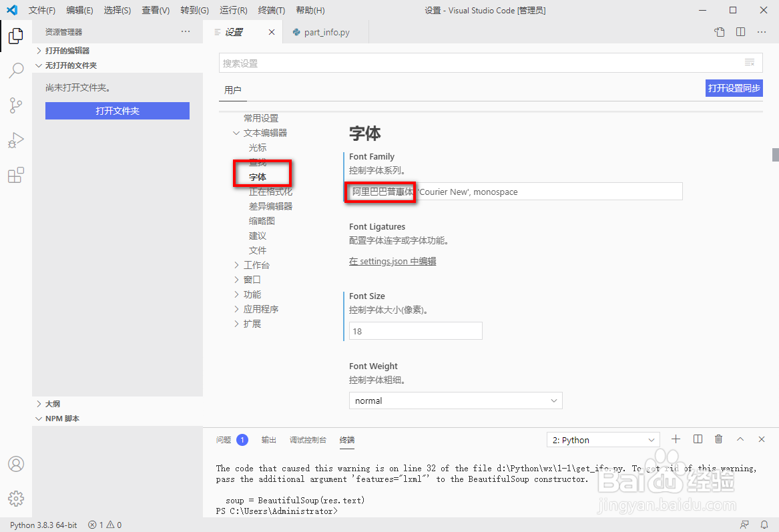Screen dimensions: 779x532
Task: Click the Font Size field showing 18
Action: click(415, 331)
